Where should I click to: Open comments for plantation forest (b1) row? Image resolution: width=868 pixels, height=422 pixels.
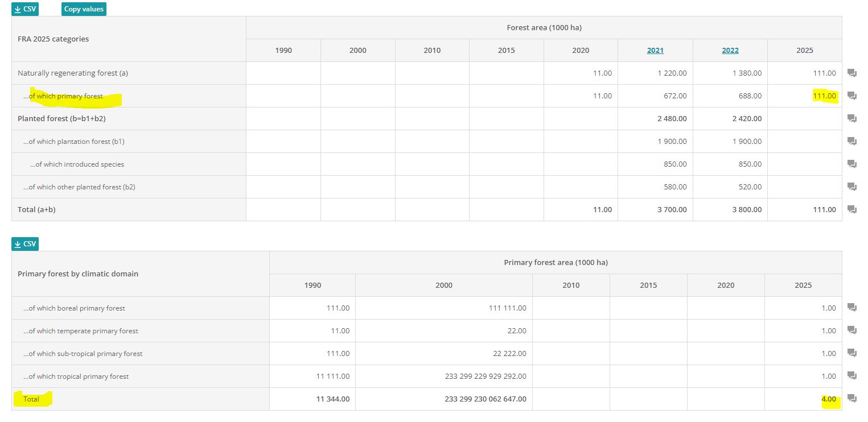851,141
